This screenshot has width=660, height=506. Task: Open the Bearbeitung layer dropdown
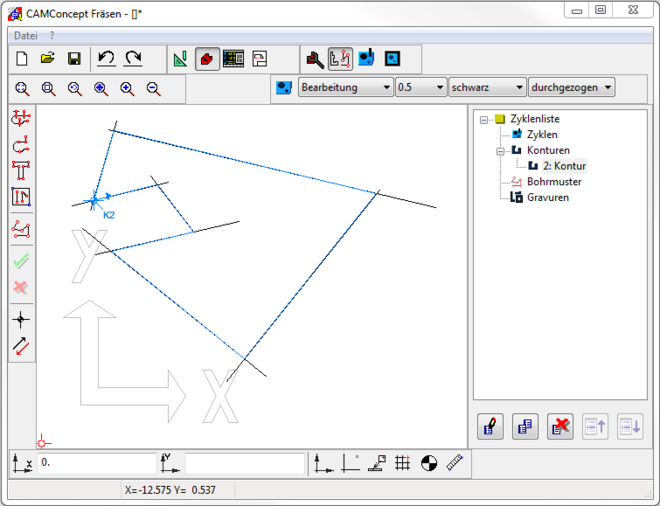click(x=346, y=88)
